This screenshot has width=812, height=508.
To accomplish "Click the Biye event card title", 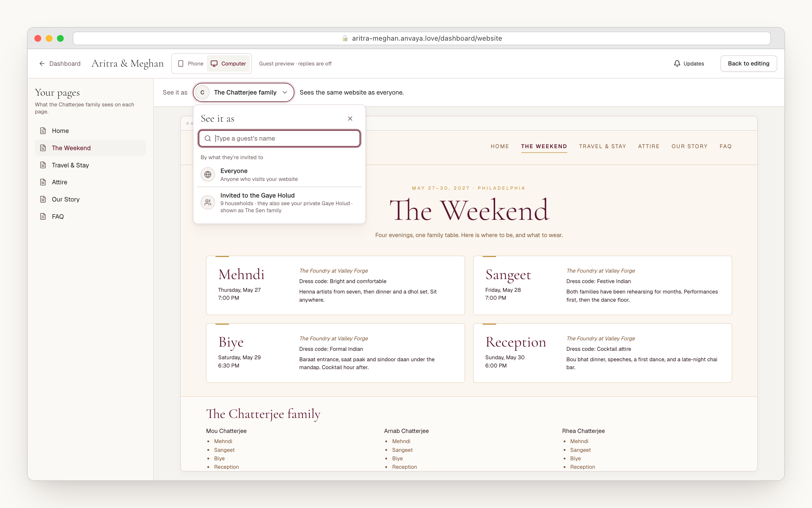I will pyautogui.click(x=231, y=342).
